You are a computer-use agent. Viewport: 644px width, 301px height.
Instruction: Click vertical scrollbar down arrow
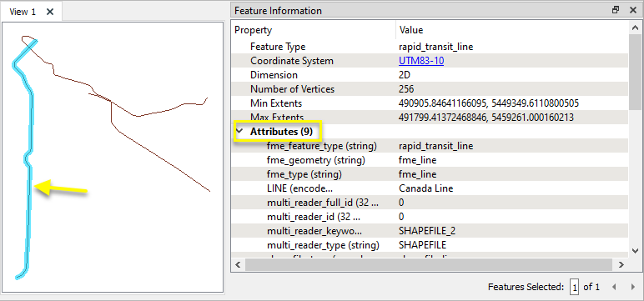635,250
